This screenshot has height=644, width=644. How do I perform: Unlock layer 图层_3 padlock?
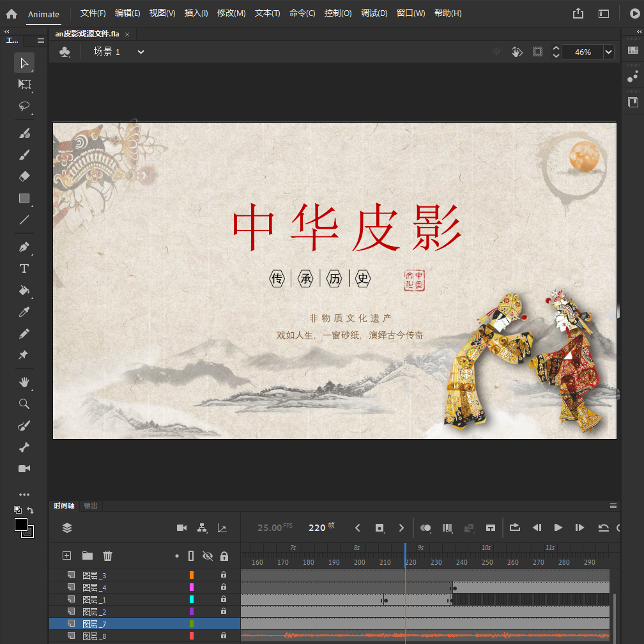pyautogui.click(x=224, y=574)
